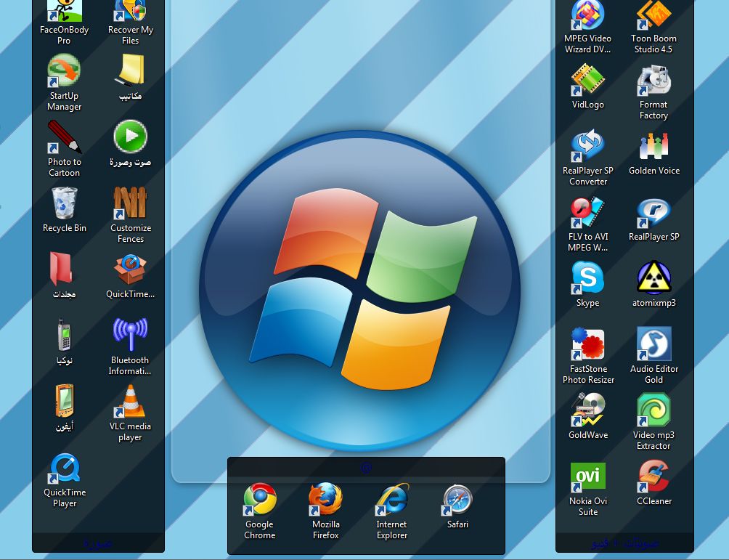Select the FaceOnBody Pro desktop shortcut
The height and width of the screenshot is (560, 729).
[64, 11]
